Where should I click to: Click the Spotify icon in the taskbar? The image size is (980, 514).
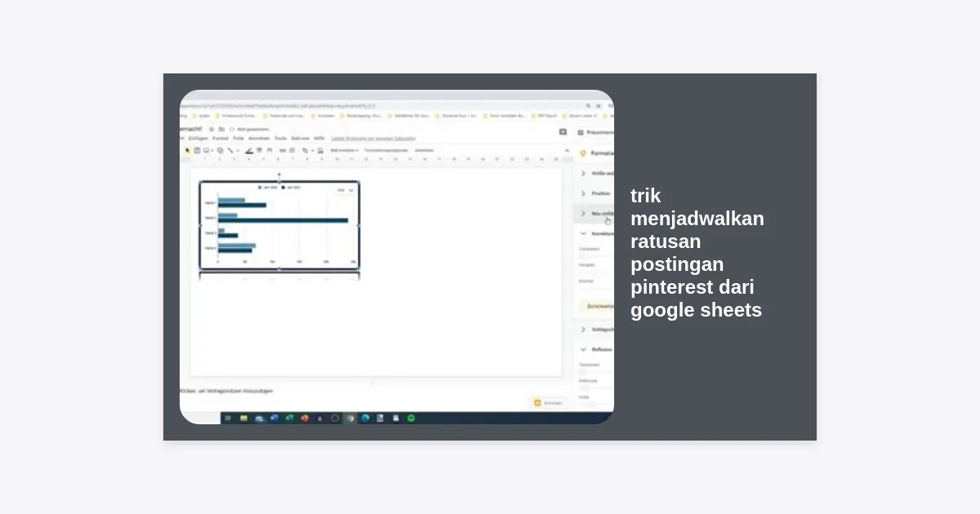(411, 418)
